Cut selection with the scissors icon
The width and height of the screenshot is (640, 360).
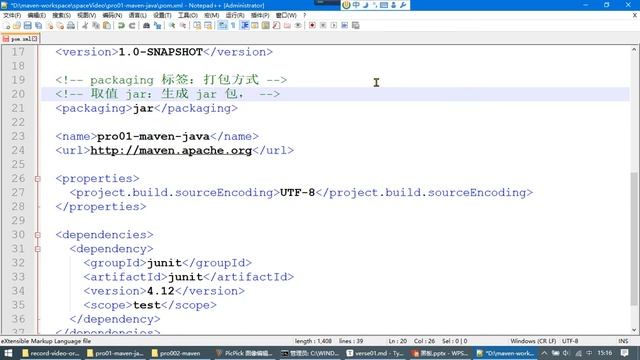tap(85, 25)
